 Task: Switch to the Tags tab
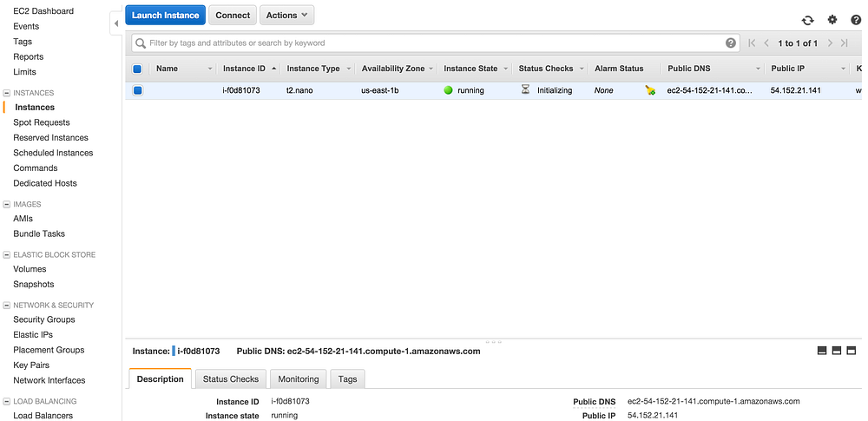[x=348, y=378]
